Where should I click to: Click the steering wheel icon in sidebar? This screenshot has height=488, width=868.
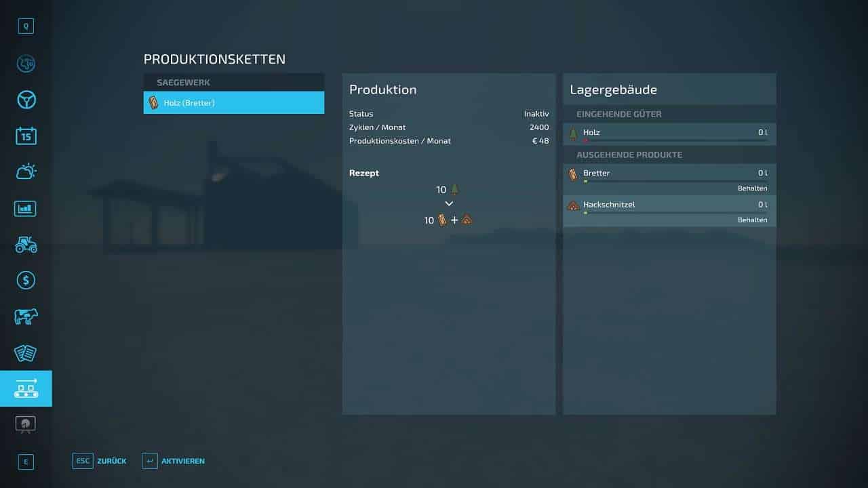point(26,100)
